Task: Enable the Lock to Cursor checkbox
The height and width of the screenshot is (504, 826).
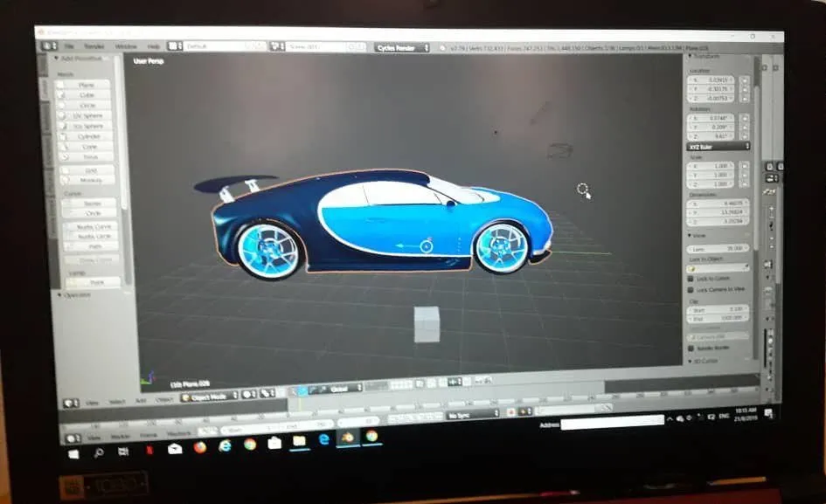Action: point(691,278)
